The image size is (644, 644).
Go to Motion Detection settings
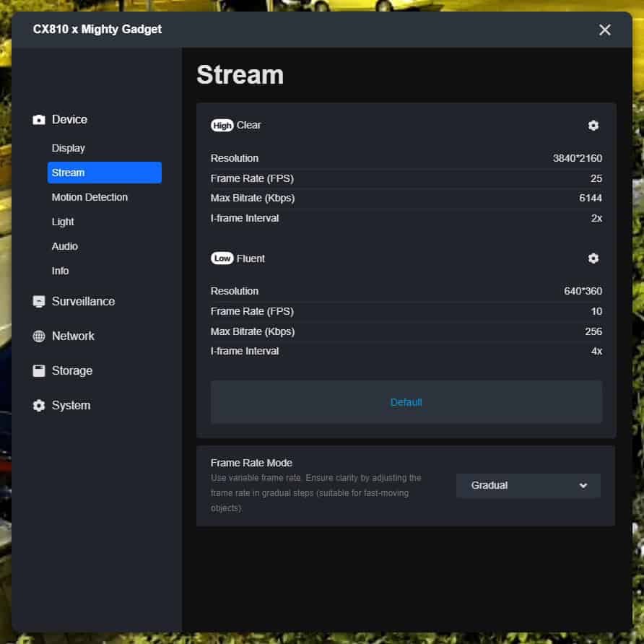click(x=90, y=197)
